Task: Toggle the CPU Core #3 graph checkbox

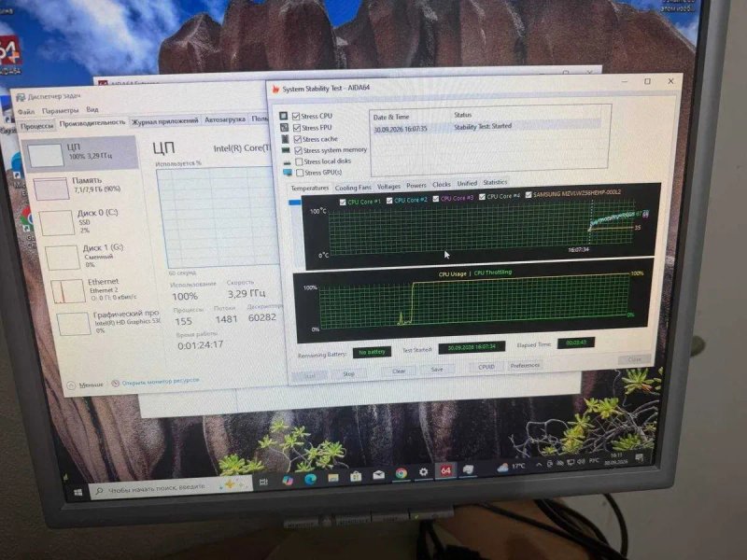Action: point(435,199)
